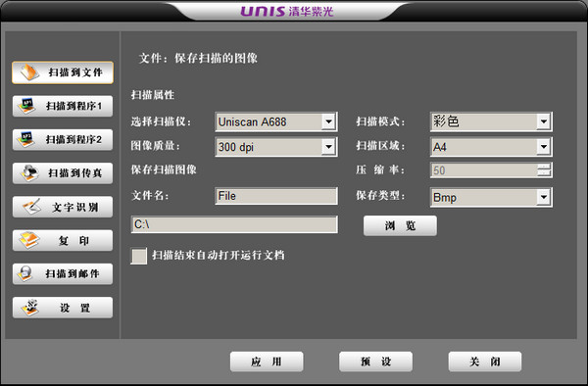The width and height of the screenshot is (588, 386).
Task: Enable 扫描结束自动打开运行文档 checkbox
Action: coord(139,256)
